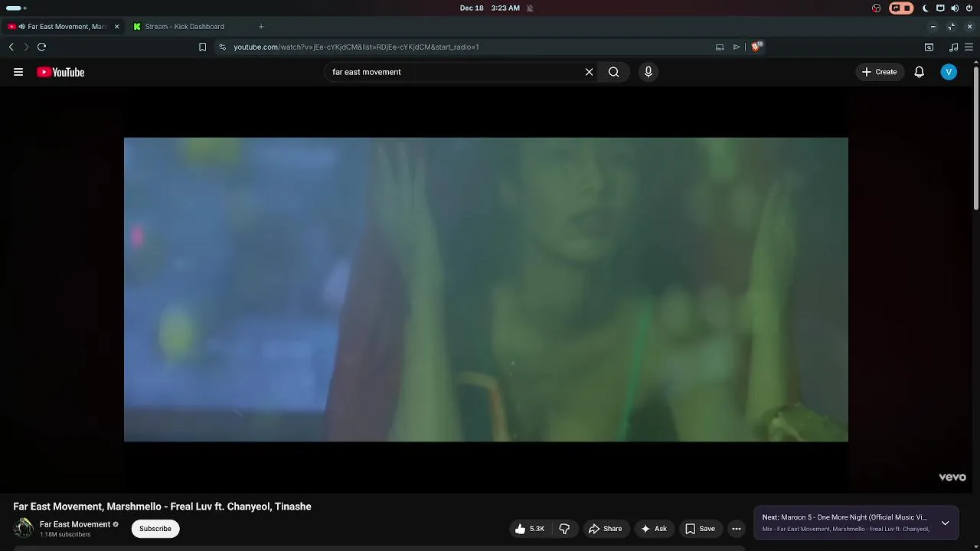
Task: Mute audio on the Far East Movement tab
Action: coord(21,26)
